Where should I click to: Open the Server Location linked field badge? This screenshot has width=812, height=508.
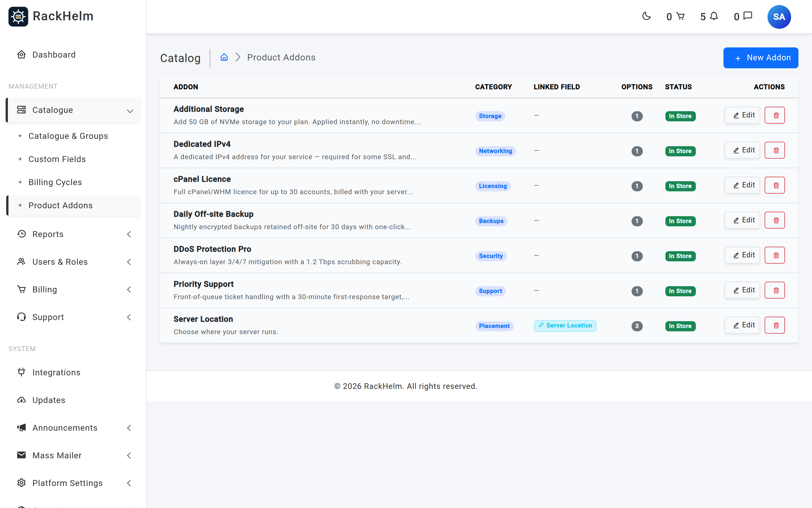tap(565, 326)
